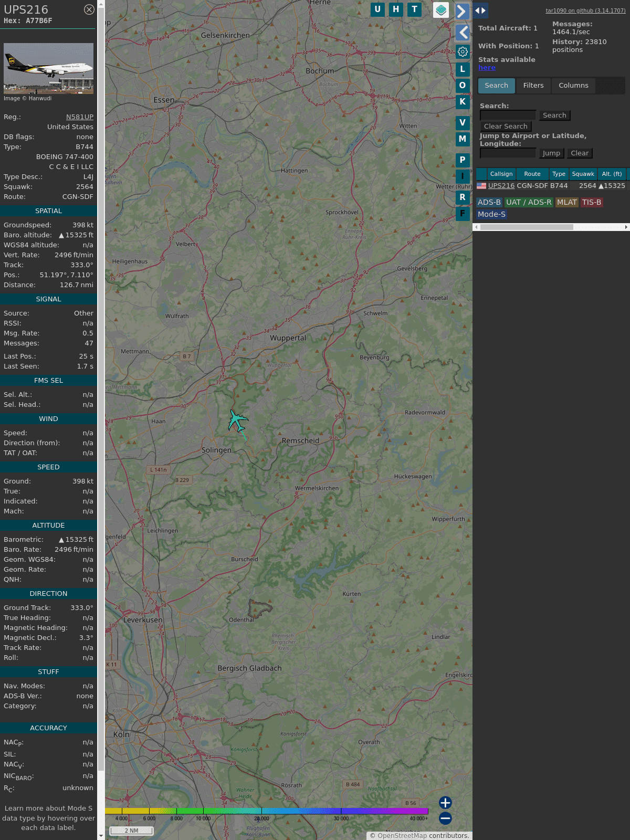Toggle the L map option
630x840 pixels.
point(463,69)
